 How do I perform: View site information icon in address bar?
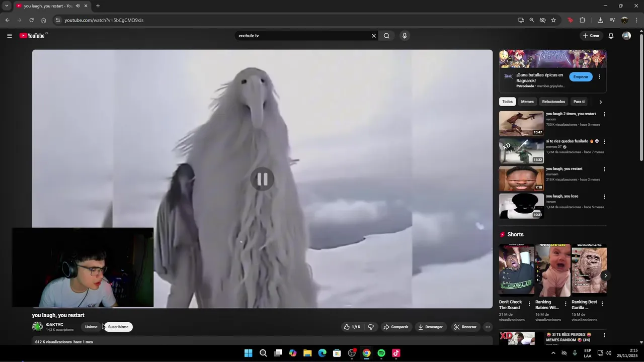coord(58,20)
